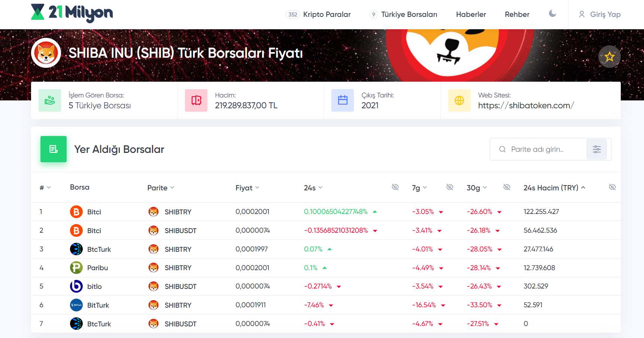
Task: Open the 21Milyon logo home link
Action: (x=72, y=13)
